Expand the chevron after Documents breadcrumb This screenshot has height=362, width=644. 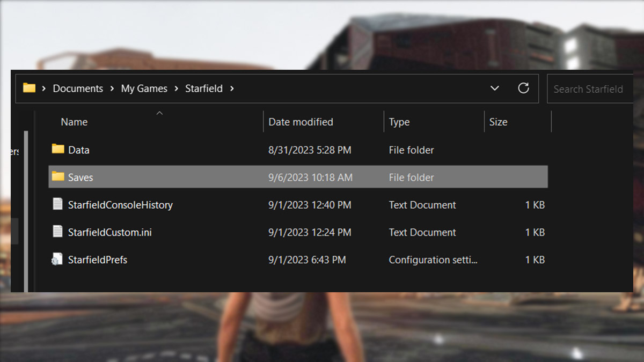(x=112, y=88)
